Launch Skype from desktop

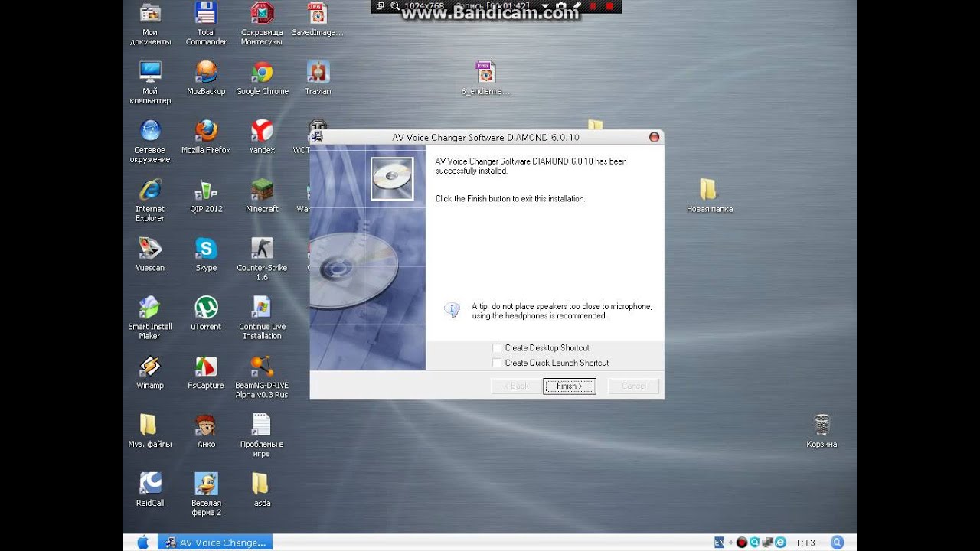tap(206, 255)
